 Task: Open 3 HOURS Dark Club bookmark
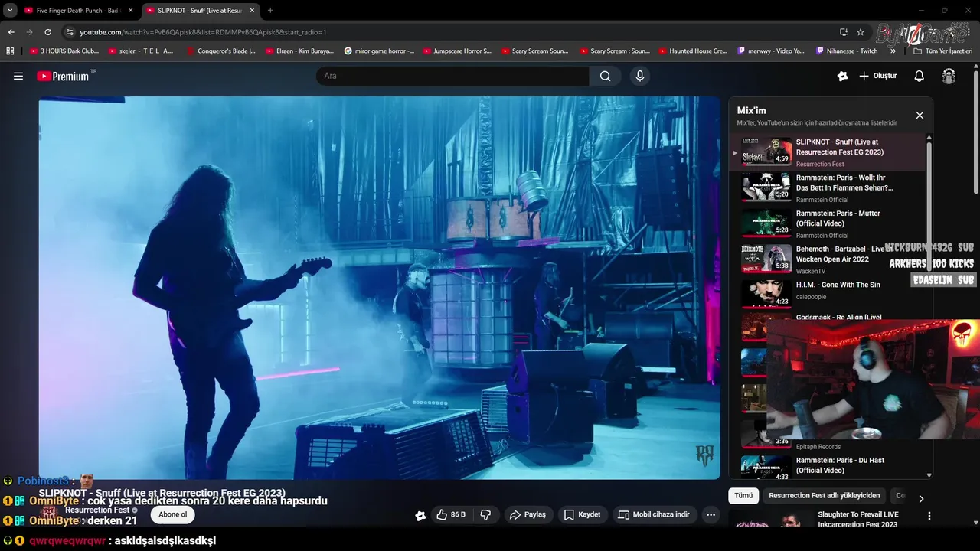64,51
